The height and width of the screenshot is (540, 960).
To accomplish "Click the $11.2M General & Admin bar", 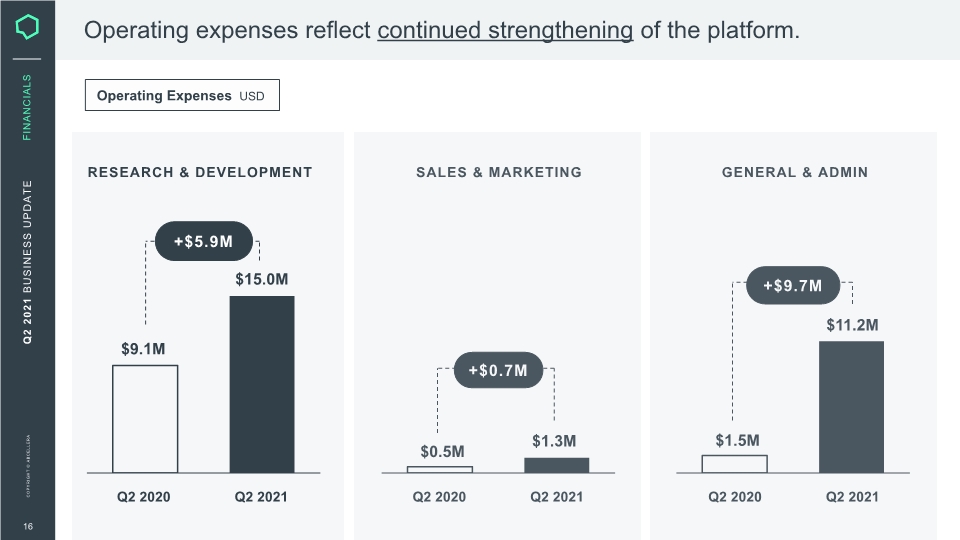I will 852,407.
